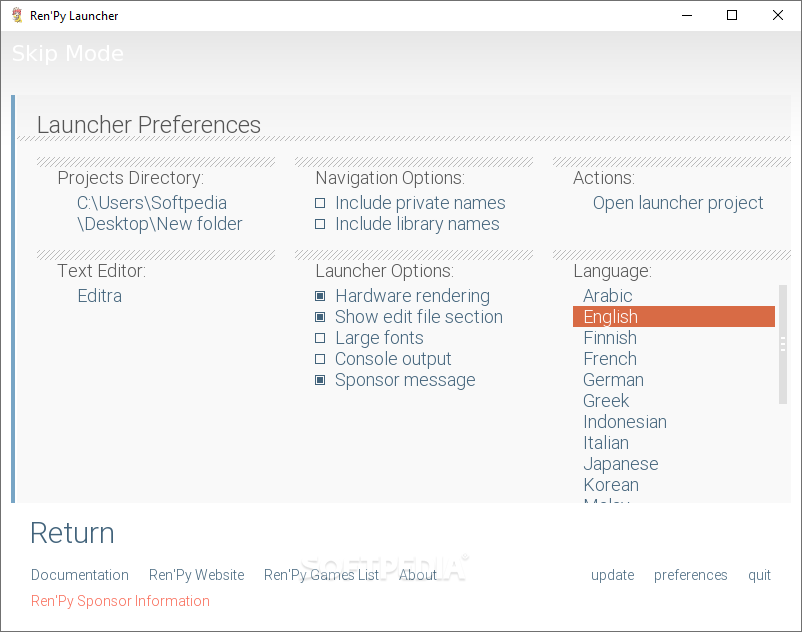Click quit to exit the launcher

point(759,575)
